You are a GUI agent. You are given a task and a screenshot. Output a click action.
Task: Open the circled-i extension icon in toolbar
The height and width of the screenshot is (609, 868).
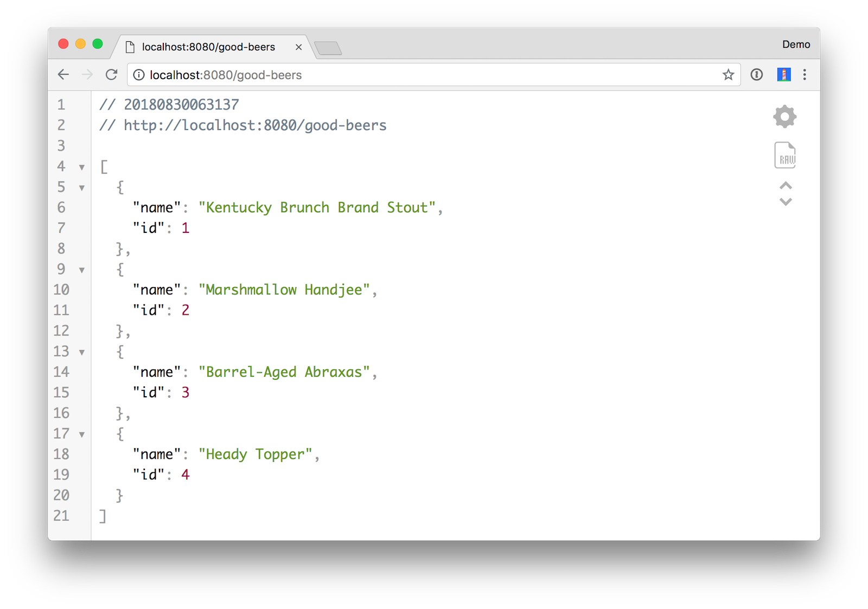757,75
